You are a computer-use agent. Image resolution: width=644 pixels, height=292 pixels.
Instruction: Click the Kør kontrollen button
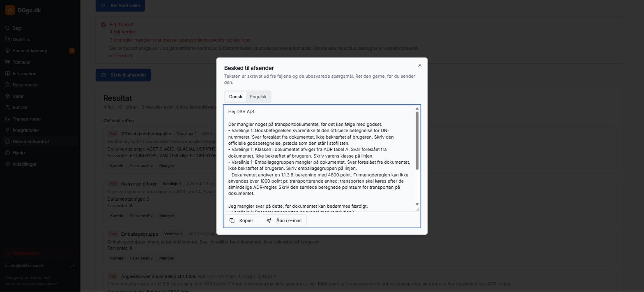pos(120,5)
